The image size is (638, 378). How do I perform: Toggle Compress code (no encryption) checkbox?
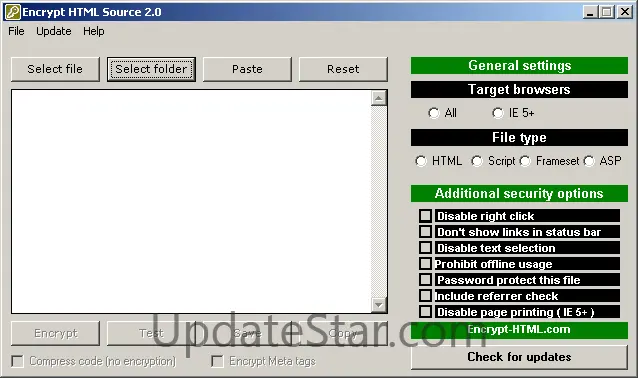click(x=17, y=361)
